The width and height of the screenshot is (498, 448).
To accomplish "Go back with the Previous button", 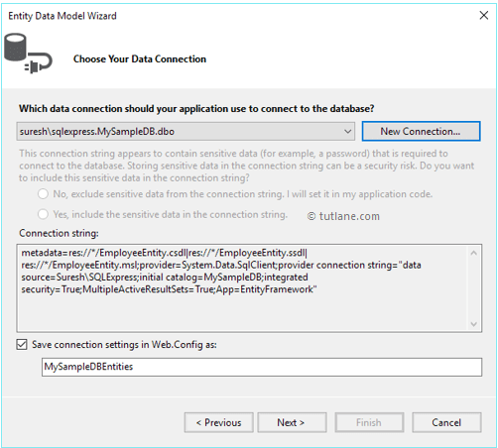I will coord(219,422).
